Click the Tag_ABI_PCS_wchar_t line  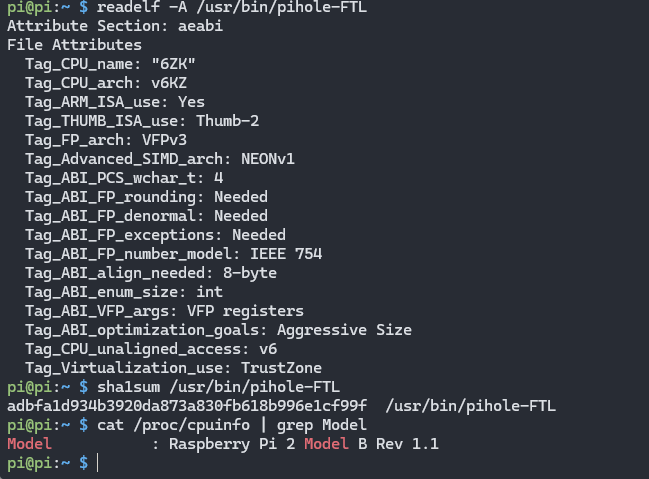(124, 178)
